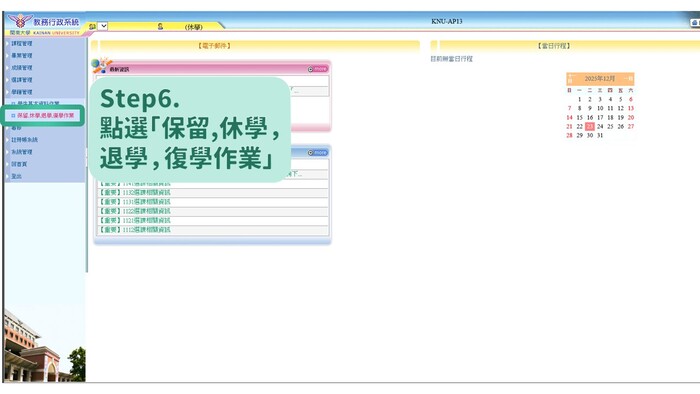This screenshot has height=394, width=700.
Task: Select December 22 in the calendar
Action: point(579,127)
